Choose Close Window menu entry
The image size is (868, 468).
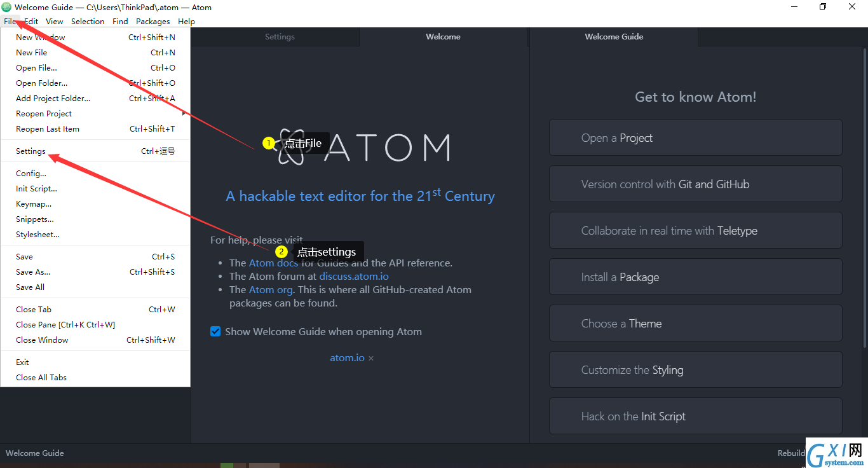click(x=95, y=340)
